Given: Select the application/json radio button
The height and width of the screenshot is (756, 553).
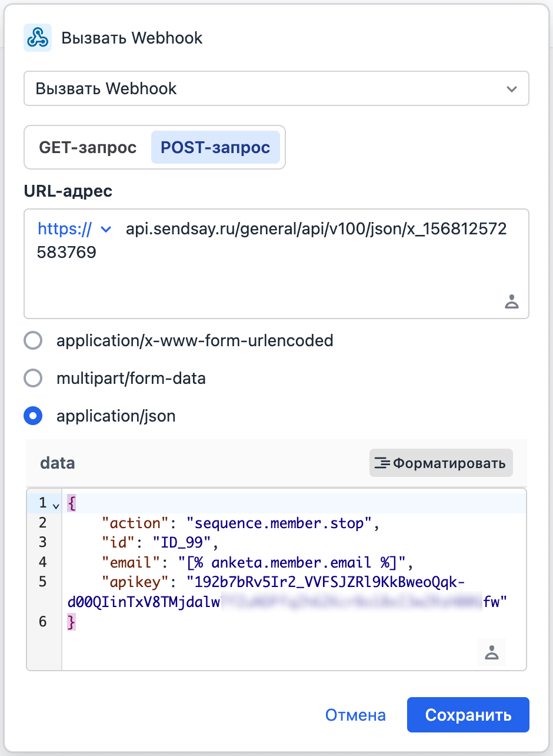Looking at the screenshot, I should tap(33, 416).
